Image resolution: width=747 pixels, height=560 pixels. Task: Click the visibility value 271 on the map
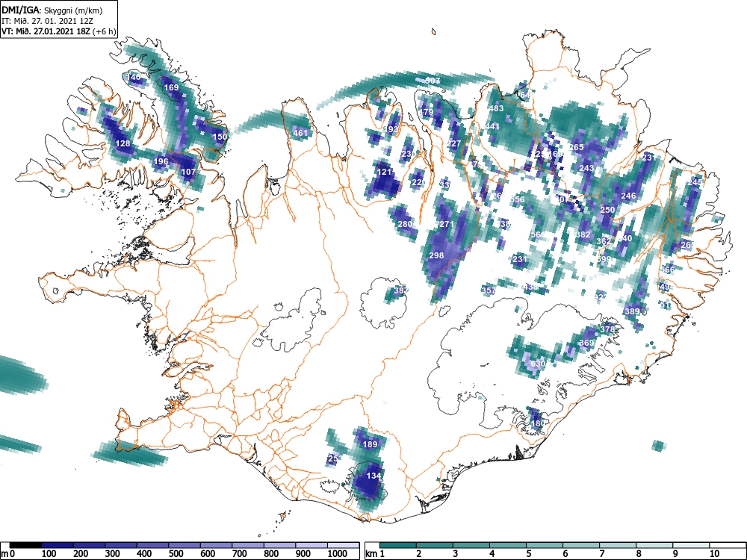pos(447,224)
